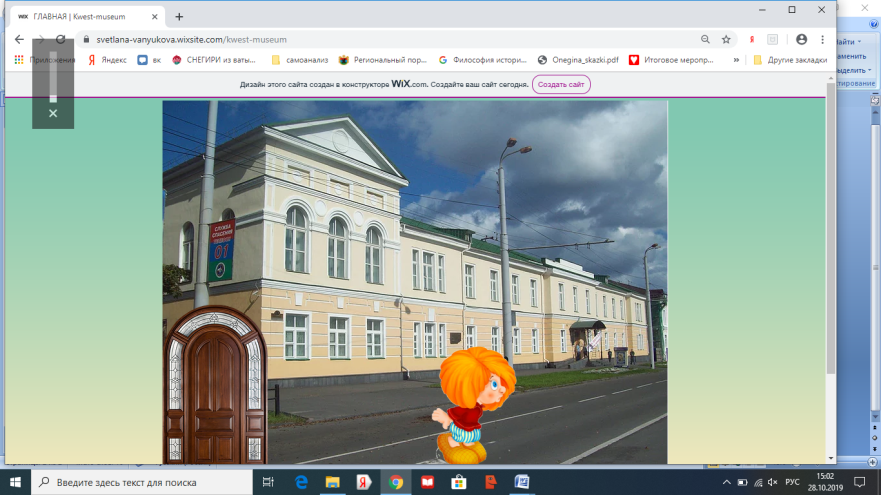Open the Яндекс bookmark

click(x=107, y=60)
